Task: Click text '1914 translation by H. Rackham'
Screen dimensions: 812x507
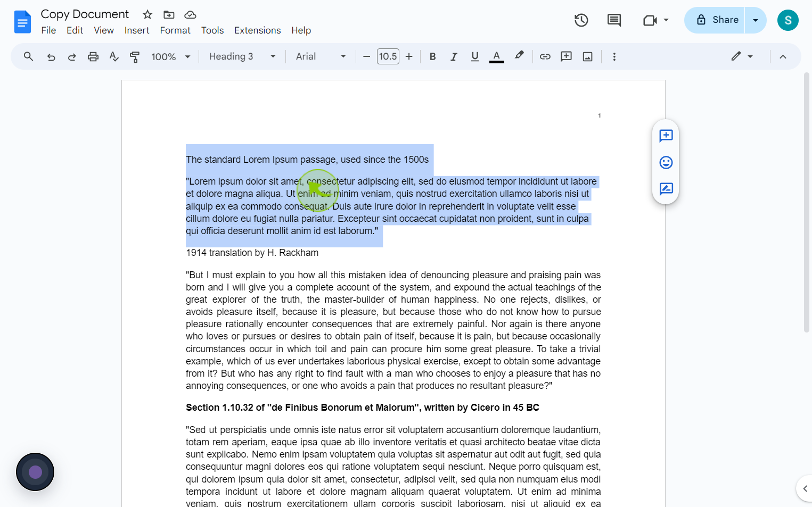Action: coord(252,253)
